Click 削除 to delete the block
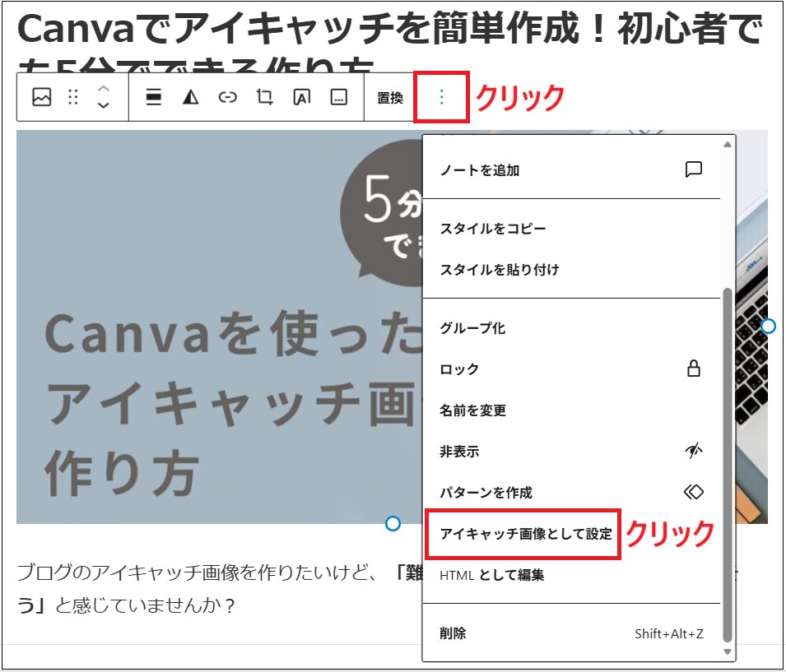The image size is (786, 672). point(571,633)
